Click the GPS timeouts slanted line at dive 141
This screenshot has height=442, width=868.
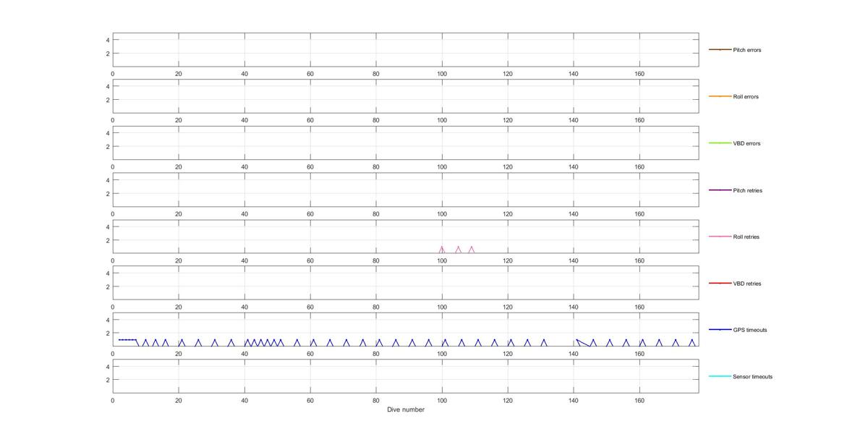click(582, 343)
